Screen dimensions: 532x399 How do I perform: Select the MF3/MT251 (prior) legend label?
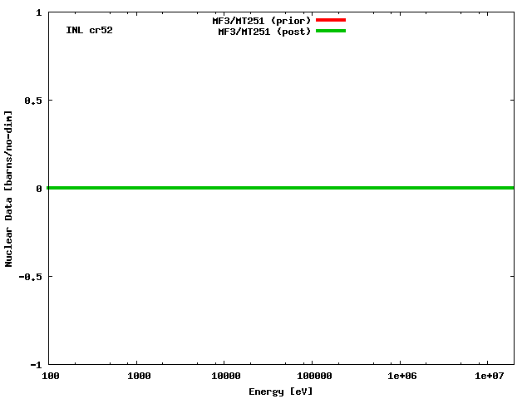tap(261, 20)
